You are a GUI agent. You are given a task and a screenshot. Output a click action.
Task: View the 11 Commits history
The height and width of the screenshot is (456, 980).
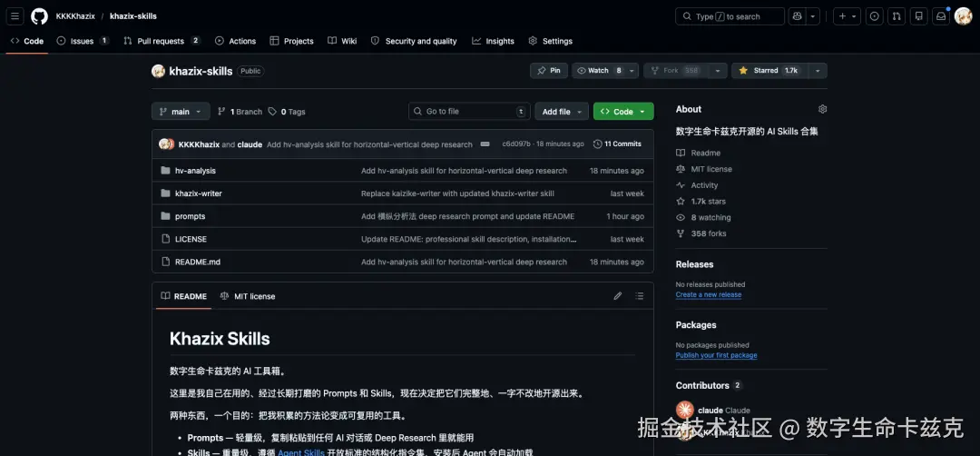pyautogui.click(x=618, y=144)
